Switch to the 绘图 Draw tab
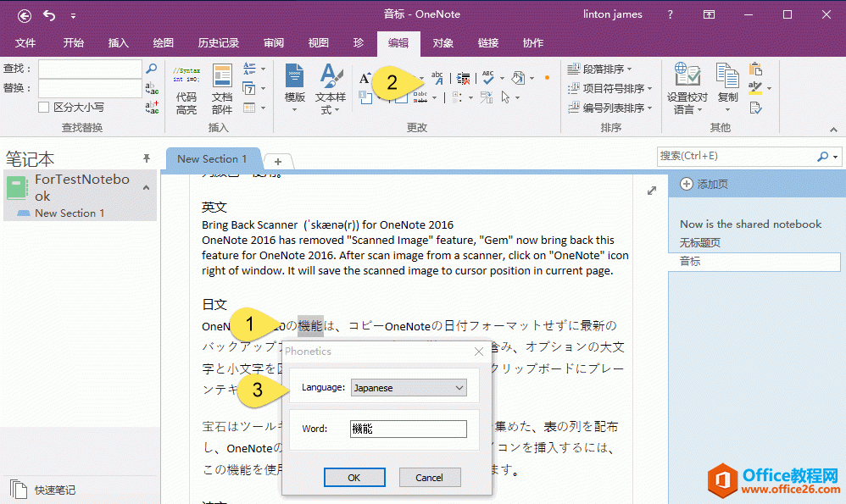 [x=163, y=43]
